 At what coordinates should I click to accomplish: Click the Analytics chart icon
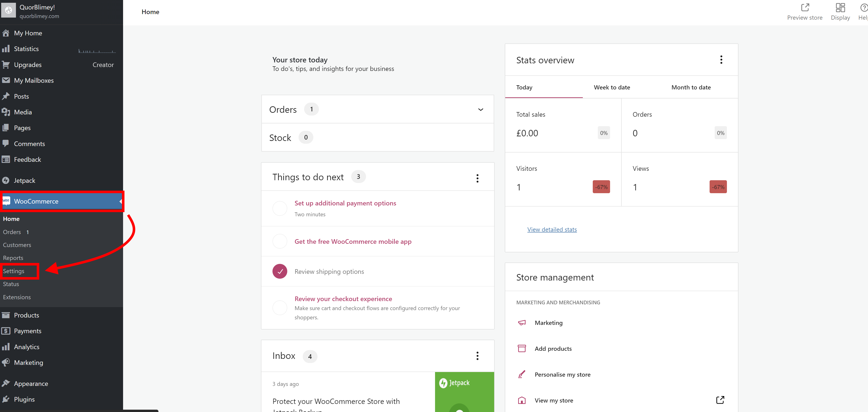[6, 347]
